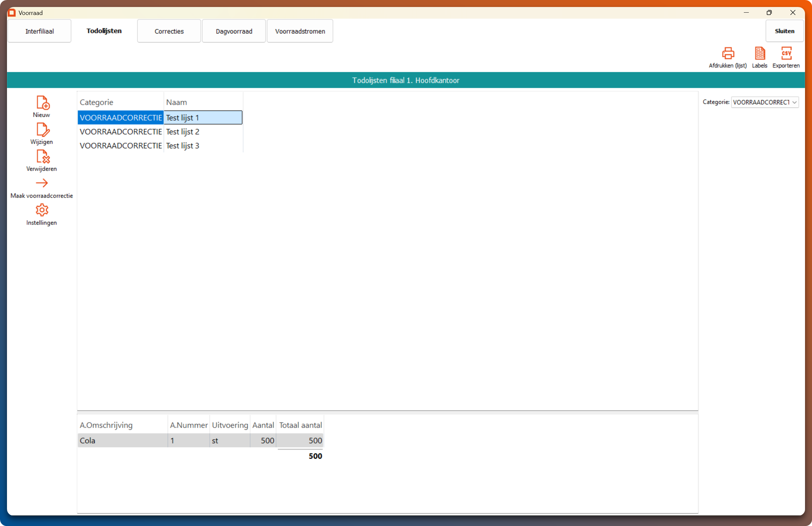
Task: Click the Afdrukken (lijst) printer icon
Action: click(728, 53)
